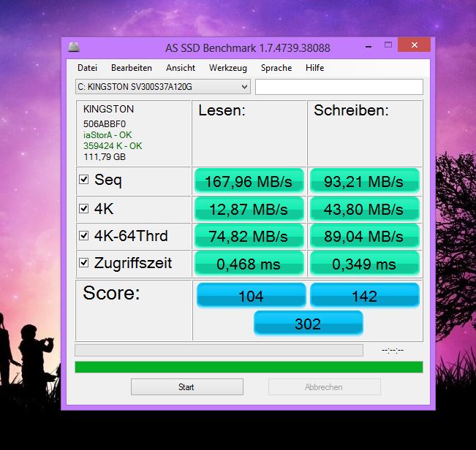The height and width of the screenshot is (450, 476).
Task: Click the total score 302
Action: pos(308,323)
